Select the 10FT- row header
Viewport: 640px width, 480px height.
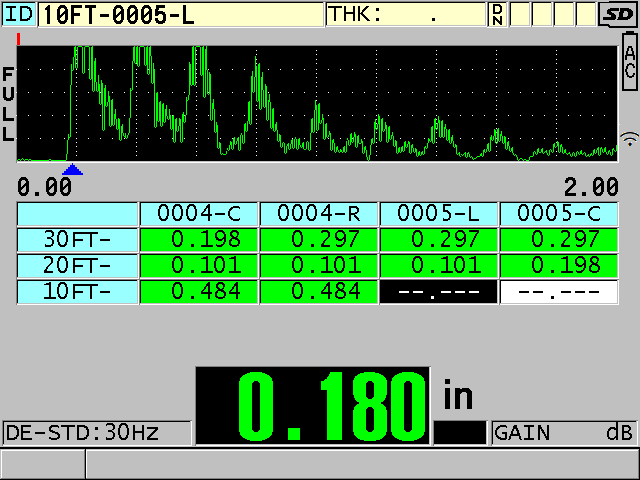coord(77,292)
